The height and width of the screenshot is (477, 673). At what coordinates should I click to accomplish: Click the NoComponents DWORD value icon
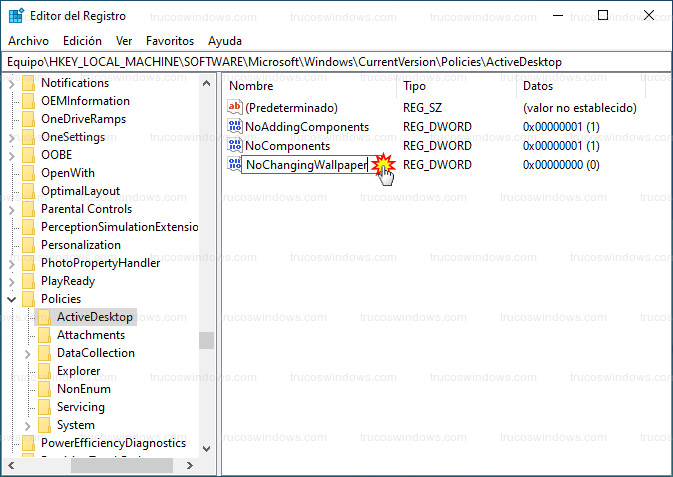235,146
